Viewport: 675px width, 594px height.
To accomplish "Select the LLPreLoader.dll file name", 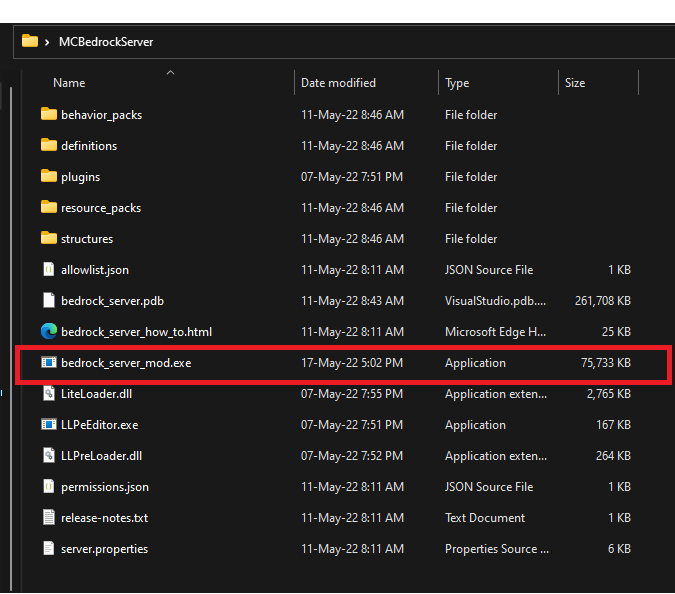I will (x=102, y=456).
